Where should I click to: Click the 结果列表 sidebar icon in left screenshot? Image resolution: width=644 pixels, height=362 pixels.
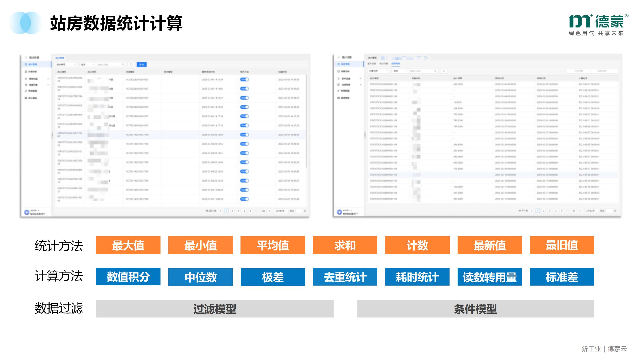pyautogui.click(x=26, y=85)
